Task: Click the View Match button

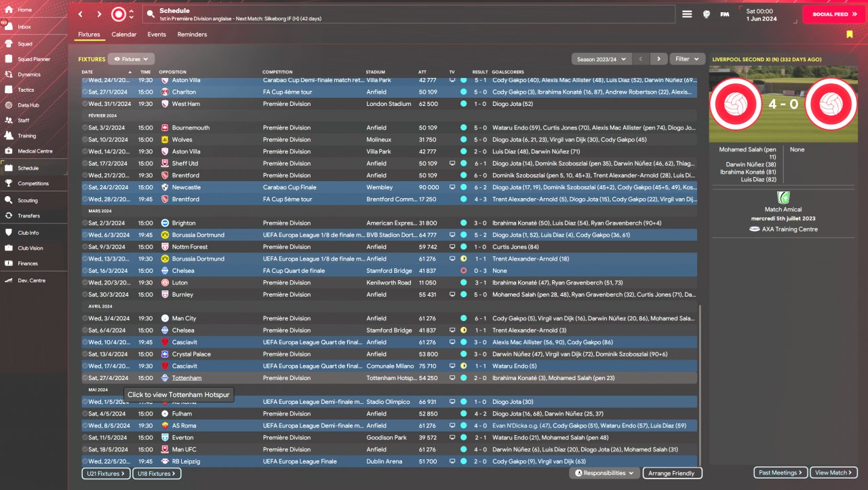Action: pos(834,472)
